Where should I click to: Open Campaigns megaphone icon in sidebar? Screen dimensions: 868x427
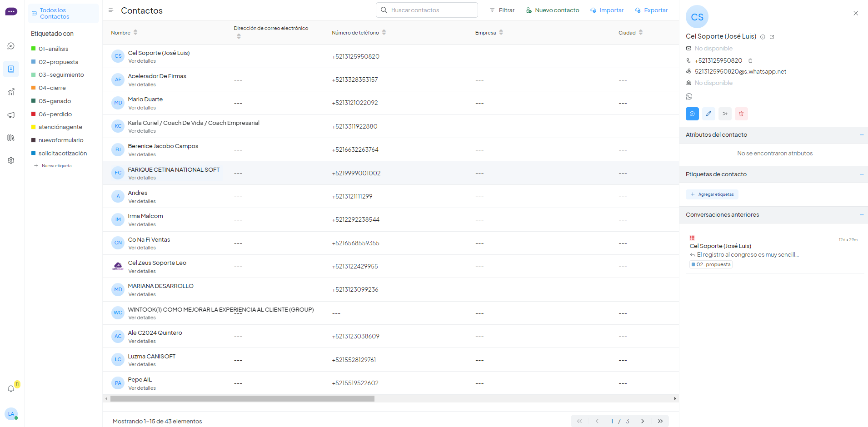pos(11,115)
